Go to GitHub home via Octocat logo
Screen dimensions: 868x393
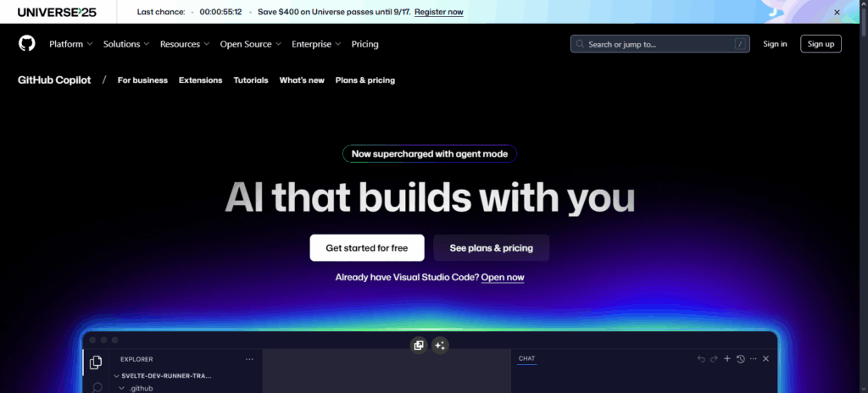pyautogui.click(x=26, y=44)
